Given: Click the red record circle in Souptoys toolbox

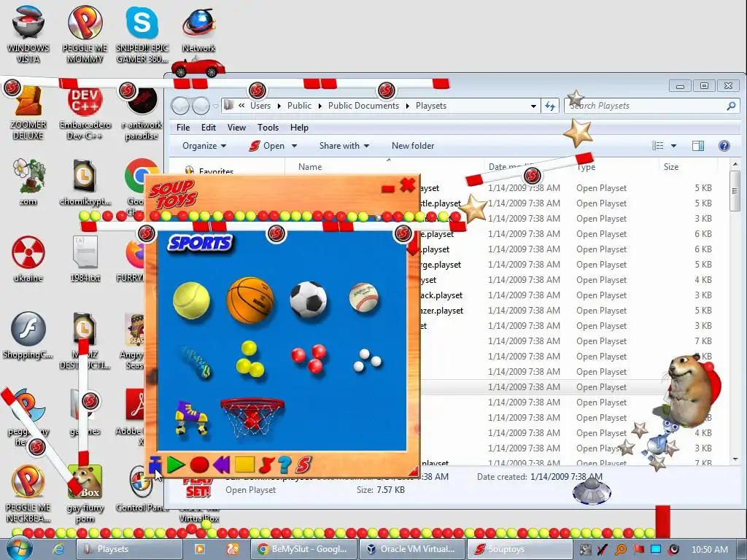Looking at the screenshot, I should (x=199, y=464).
